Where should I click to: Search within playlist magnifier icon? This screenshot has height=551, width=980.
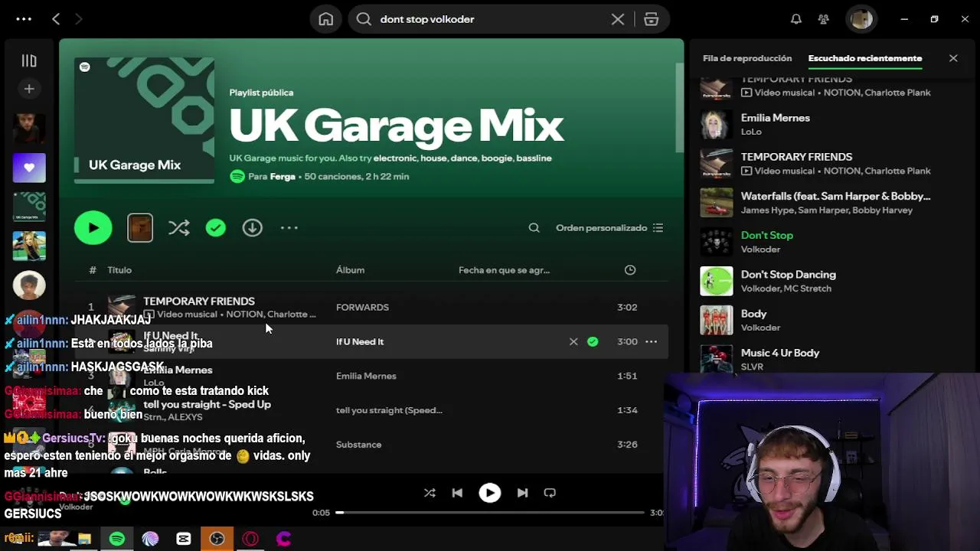(x=534, y=227)
